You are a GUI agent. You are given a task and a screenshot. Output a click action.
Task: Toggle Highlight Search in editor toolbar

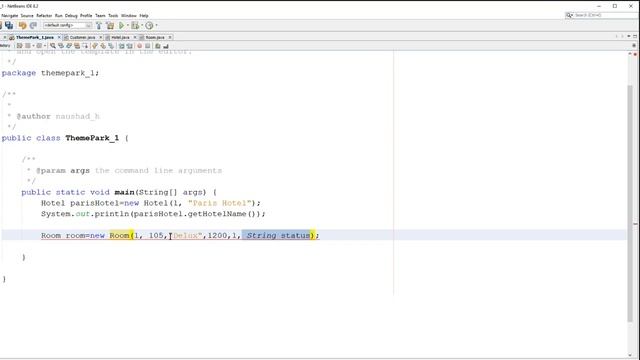pyautogui.click(x=77, y=46)
